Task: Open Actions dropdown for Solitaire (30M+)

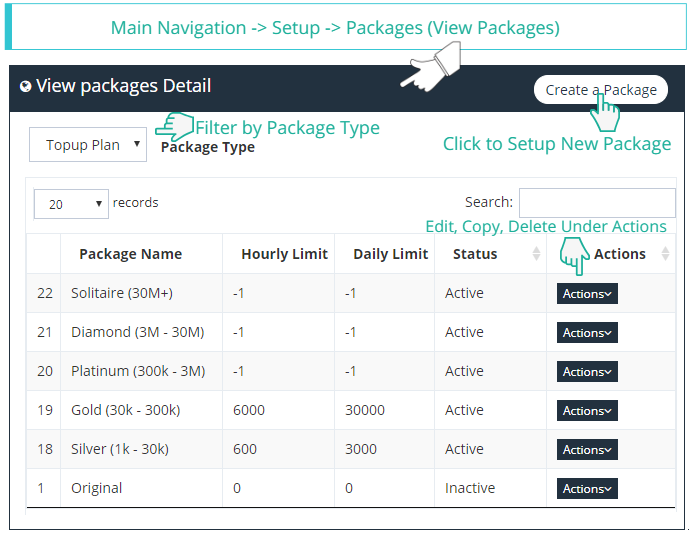Action: 587,294
